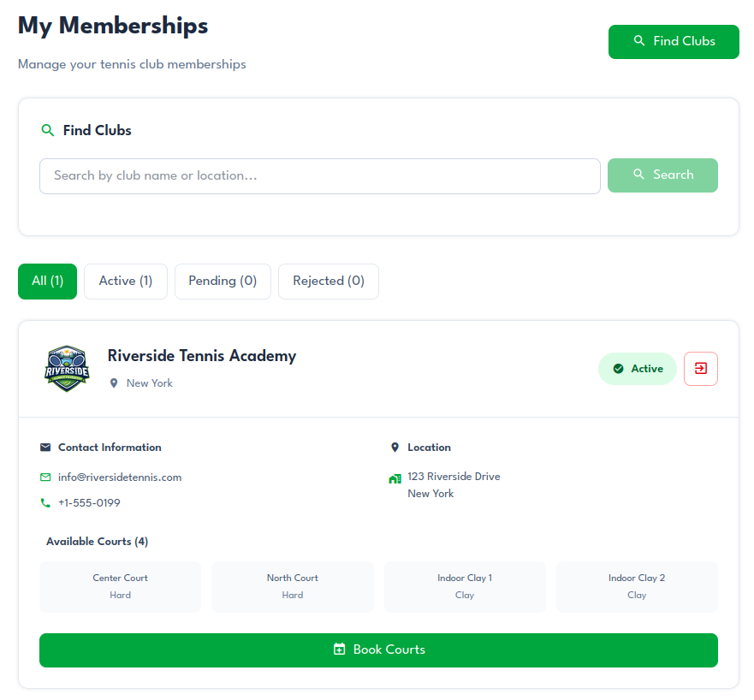Click the Contact Information envelope icon
Image resolution: width=754 pixels, height=700 pixels.
coord(45,448)
